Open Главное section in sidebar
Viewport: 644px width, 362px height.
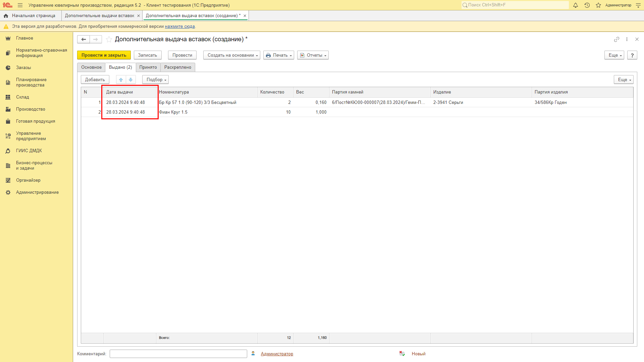(37, 38)
